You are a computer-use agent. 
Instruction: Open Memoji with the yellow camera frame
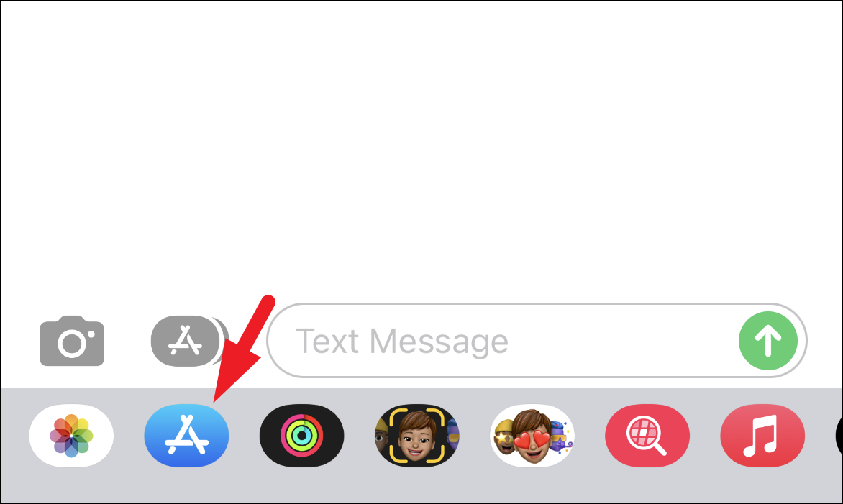416,435
